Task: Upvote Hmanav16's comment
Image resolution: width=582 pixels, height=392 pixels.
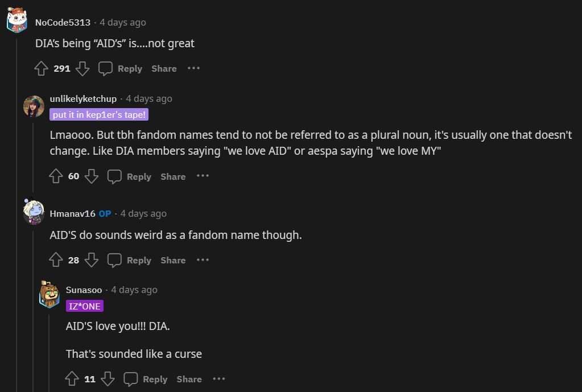Action: point(56,260)
